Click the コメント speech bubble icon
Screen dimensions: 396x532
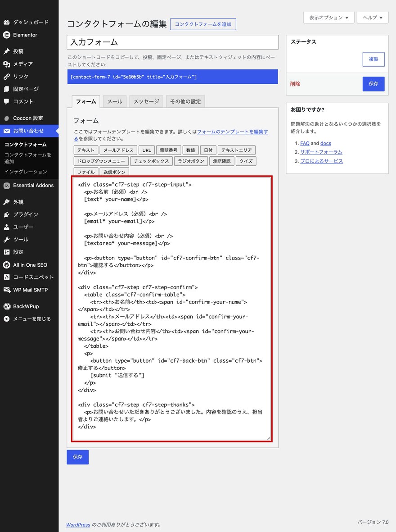coord(6,101)
